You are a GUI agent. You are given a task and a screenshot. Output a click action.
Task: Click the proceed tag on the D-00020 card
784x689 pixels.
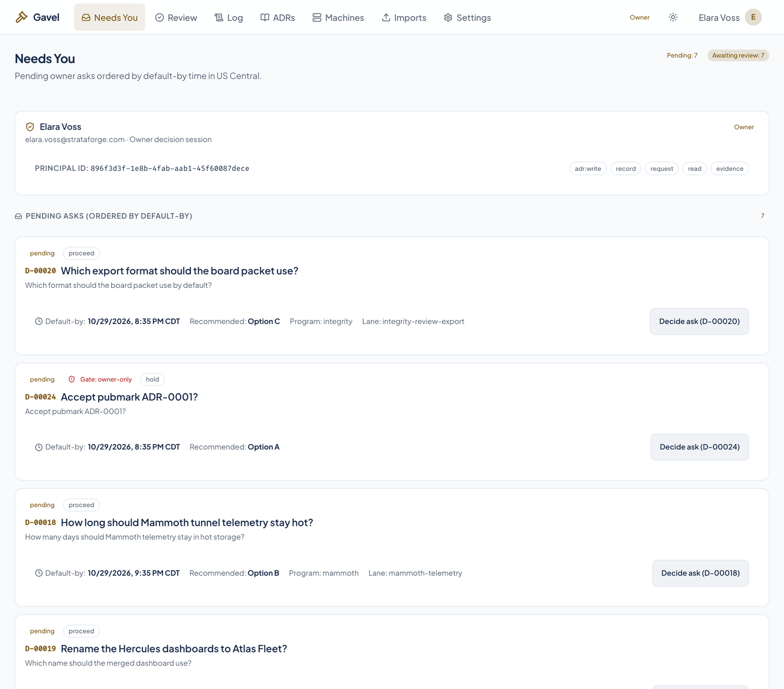pos(81,253)
